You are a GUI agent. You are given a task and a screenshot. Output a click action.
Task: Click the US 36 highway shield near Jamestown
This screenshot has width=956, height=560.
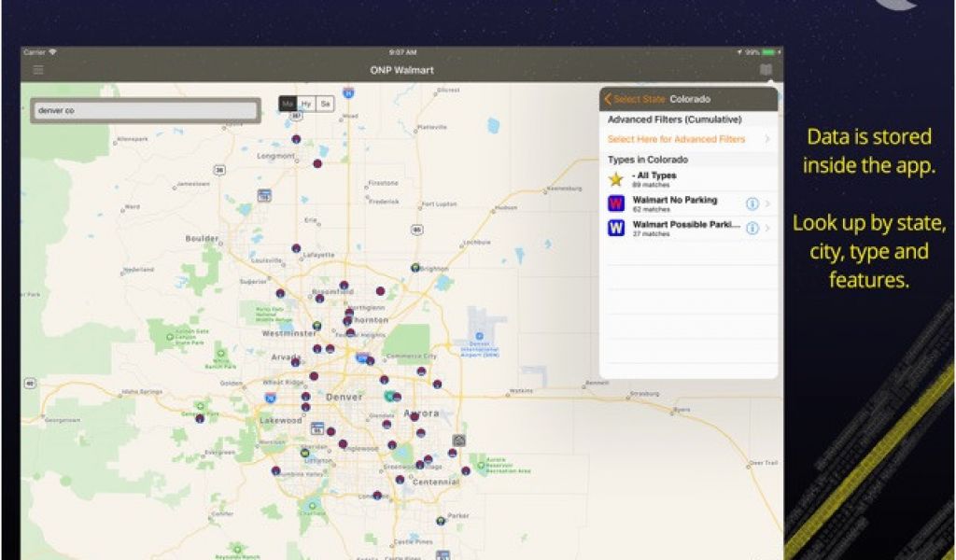218,170
